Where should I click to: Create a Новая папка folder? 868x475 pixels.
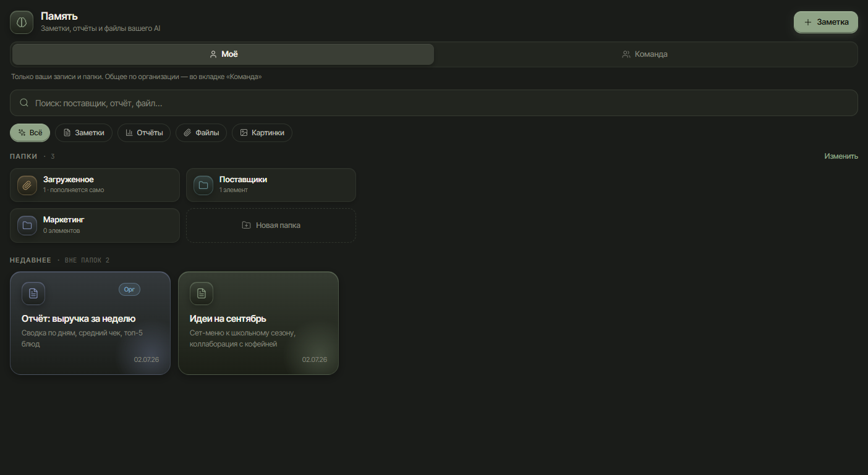[271, 225]
